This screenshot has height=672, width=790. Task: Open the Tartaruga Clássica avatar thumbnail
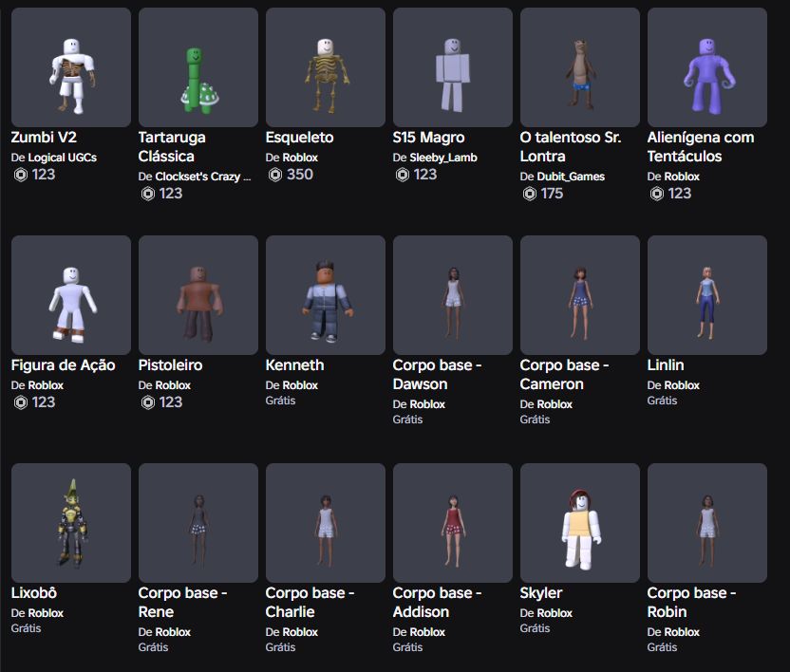(198, 67)
